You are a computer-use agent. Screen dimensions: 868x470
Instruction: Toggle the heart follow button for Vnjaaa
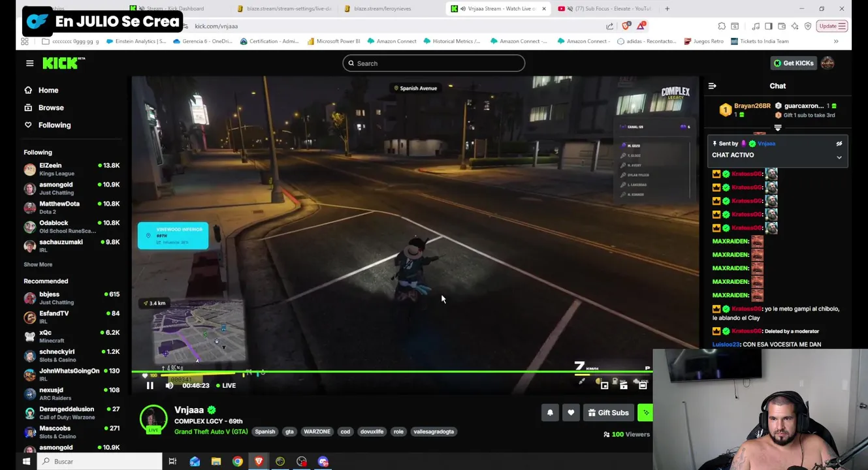571,413
